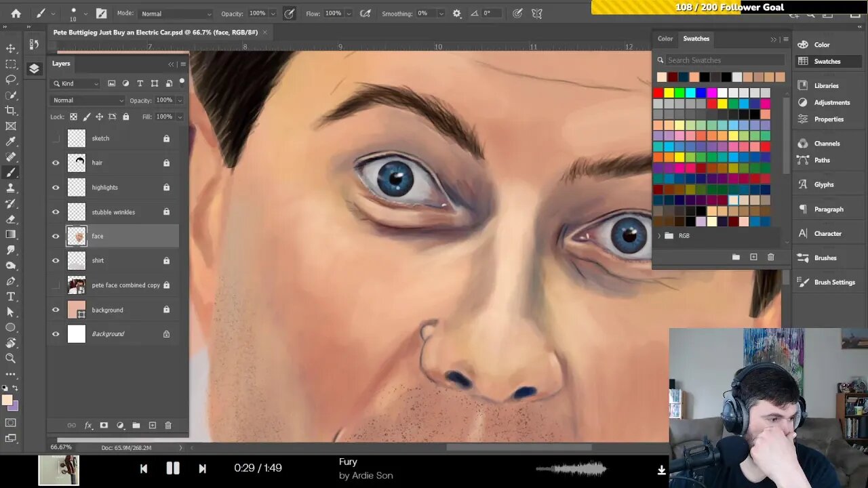Click in Search Swatches field
Screen dimensions: 868x488
pos(724,60)
